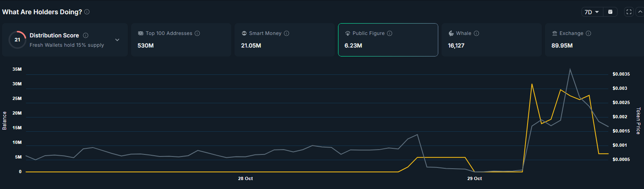The height and width of the screenshot is (189, 644).
Task: Open the calendar date picker
Action: [x=610, y=12]
